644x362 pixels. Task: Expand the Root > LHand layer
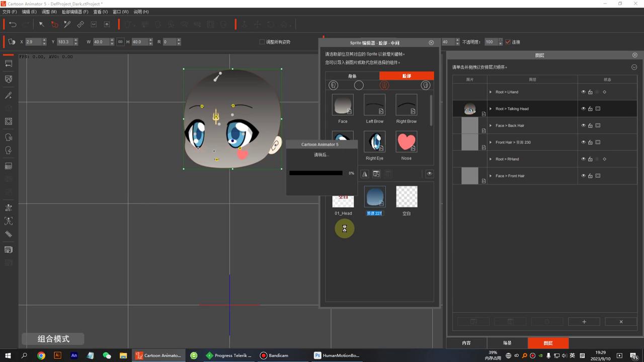coord(491,92)
